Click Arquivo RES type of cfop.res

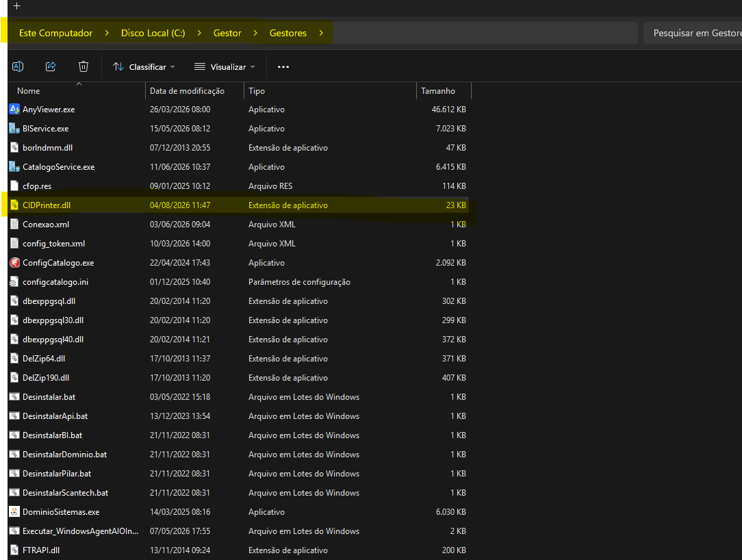tap(270, 186)
